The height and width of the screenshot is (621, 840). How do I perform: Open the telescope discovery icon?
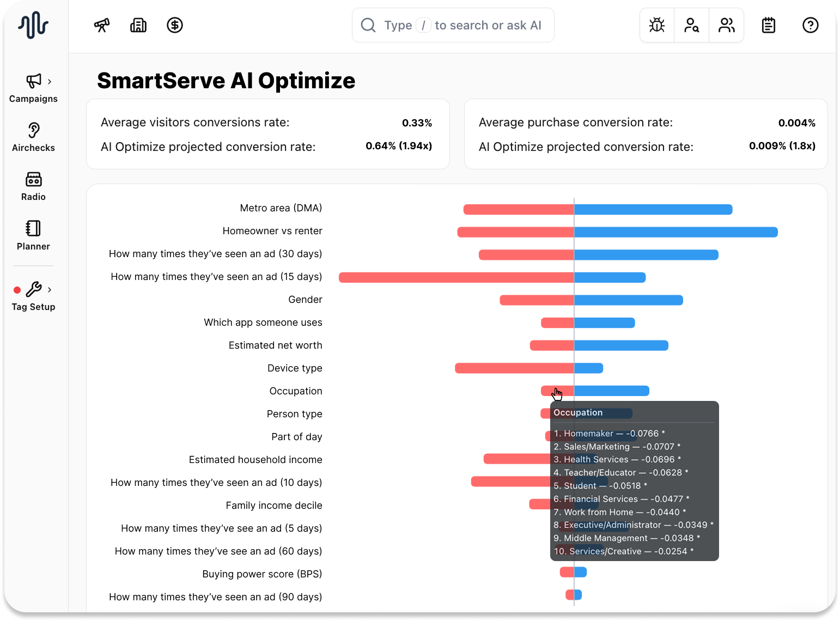coord(102,25)
